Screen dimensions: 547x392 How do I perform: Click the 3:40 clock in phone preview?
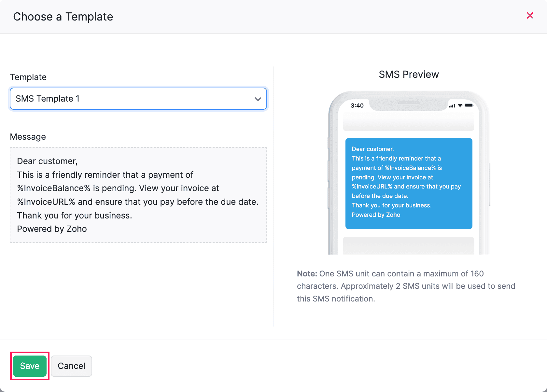[357, 105]
